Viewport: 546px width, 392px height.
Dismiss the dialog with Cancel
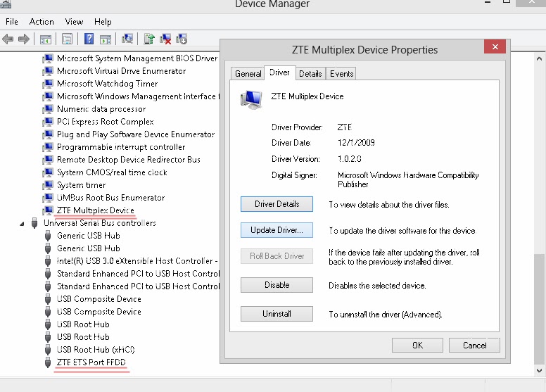pos(475,346)
